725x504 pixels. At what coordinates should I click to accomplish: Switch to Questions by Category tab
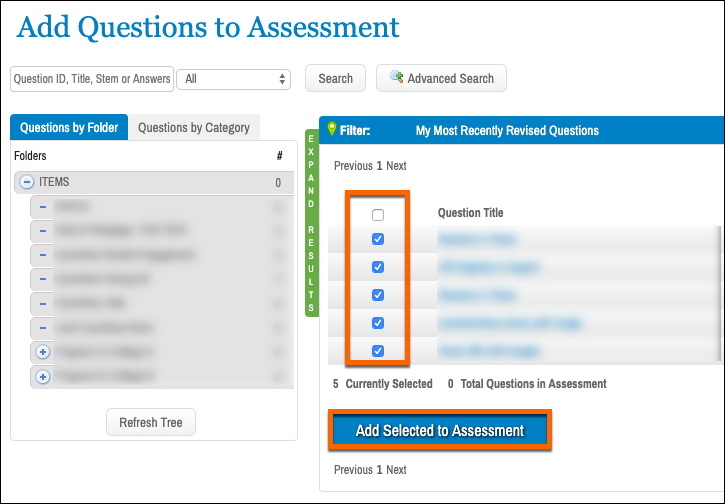point(194,128)
